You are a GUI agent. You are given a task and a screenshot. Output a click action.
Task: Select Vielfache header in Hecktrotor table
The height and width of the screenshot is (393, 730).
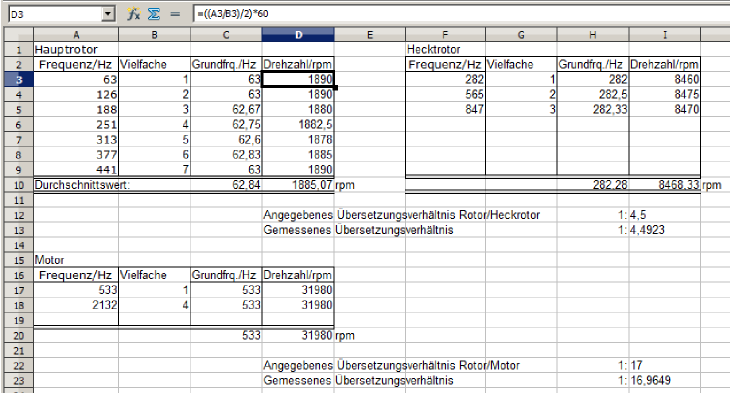[521, 64]
